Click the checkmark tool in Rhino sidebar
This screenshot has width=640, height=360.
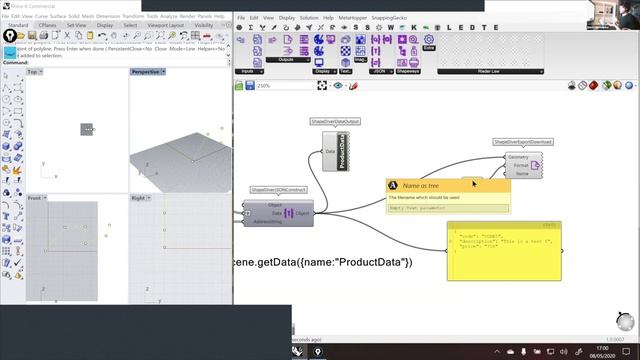tap(18, 263)
